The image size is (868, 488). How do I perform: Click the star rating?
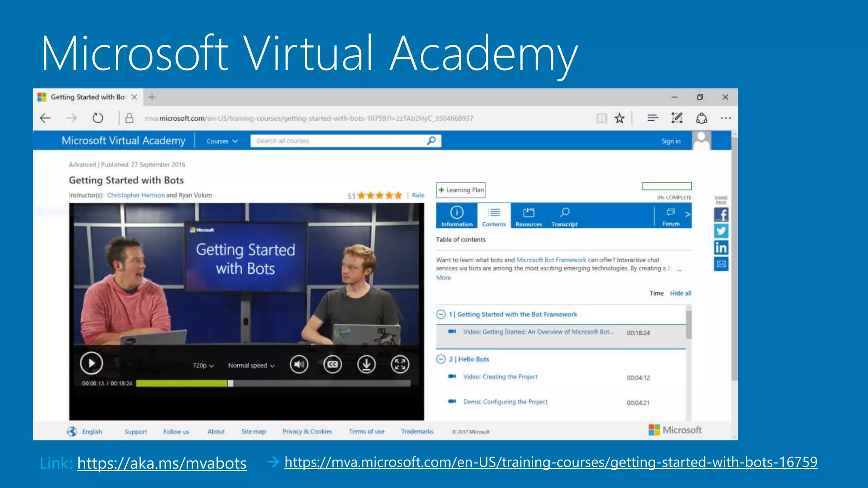pyautogui.click(x=379, y=195)
